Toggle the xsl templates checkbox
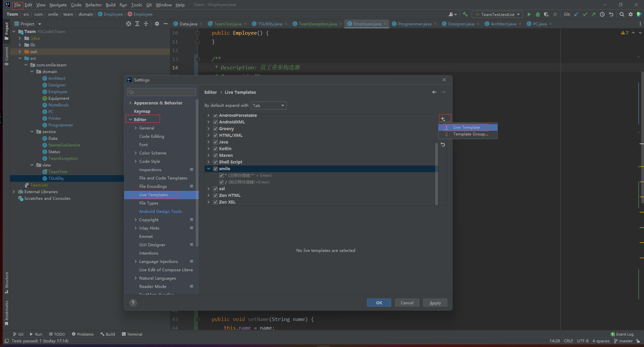This screenshot has height=347, width=644. click(215, 189)
